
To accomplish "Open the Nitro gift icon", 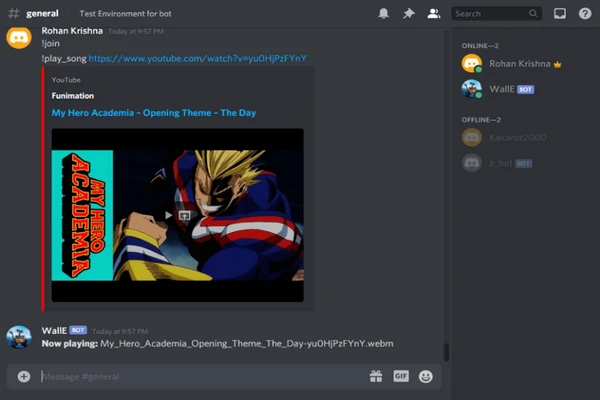I will (376, 376).
